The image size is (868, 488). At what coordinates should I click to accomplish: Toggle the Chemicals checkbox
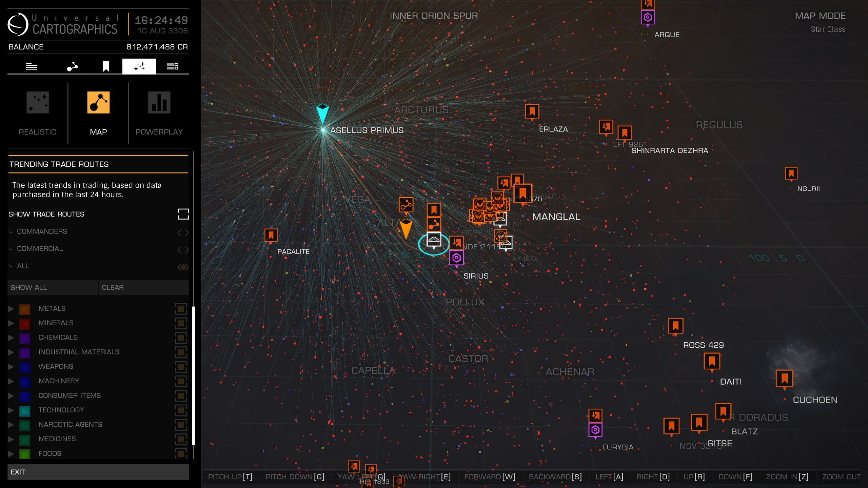pos(181,338)
